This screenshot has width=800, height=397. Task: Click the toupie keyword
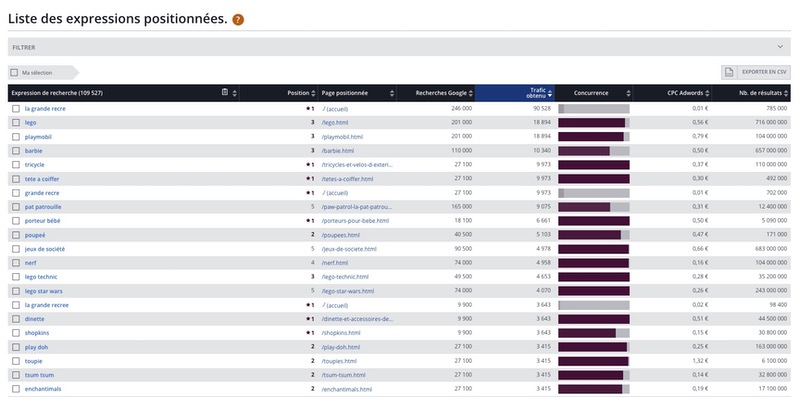coord(34,361)
